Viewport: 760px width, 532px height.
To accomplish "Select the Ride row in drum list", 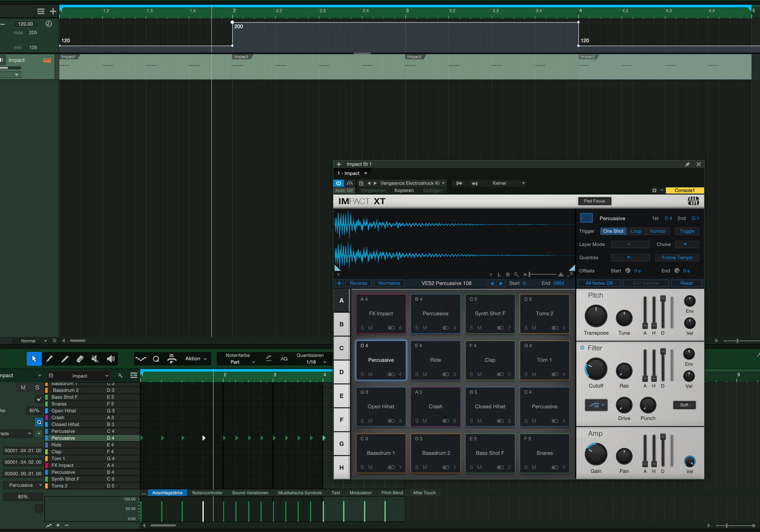I will tap(92, 445).
